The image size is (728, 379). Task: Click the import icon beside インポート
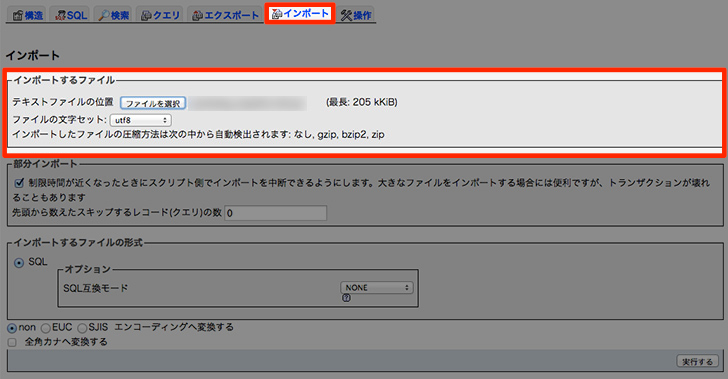277,14
